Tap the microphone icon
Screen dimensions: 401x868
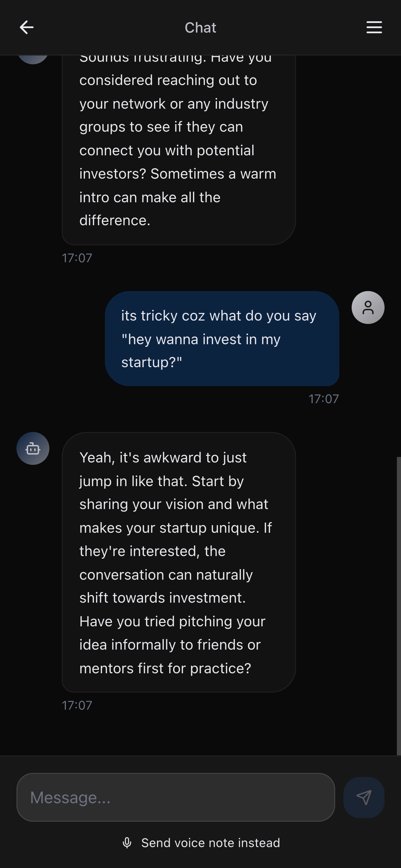pyautogui.click(x=127, y=843)
